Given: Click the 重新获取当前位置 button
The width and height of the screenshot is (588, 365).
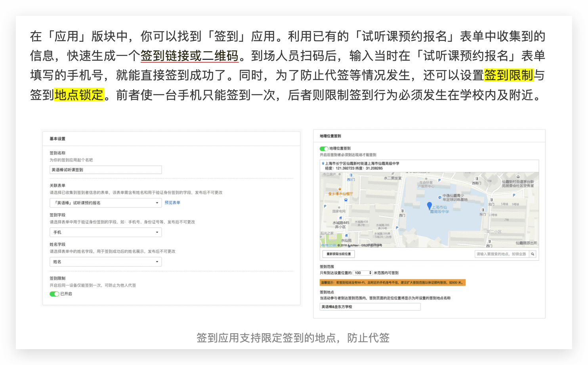Looking at the screenshot, I should pyautogui.click(x=338, y=254).
